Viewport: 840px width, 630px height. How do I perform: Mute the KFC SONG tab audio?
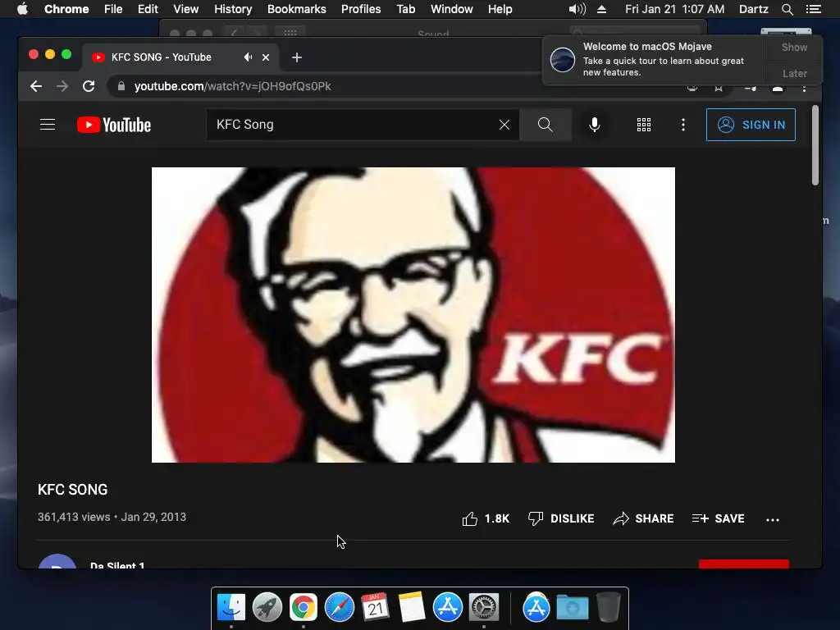coord(248,57)
